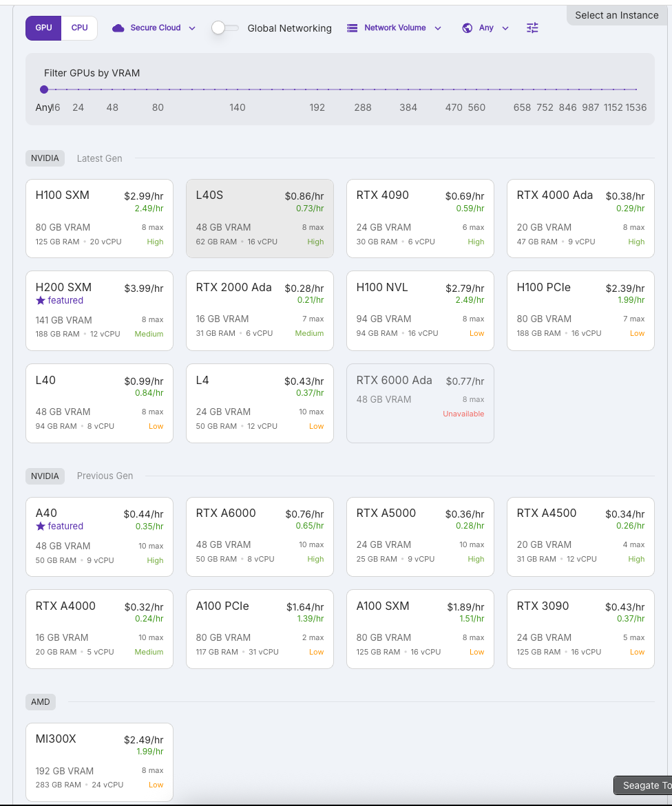Select the AMD MI300X card
Screen dimensions: 672x806
(100, 763)
